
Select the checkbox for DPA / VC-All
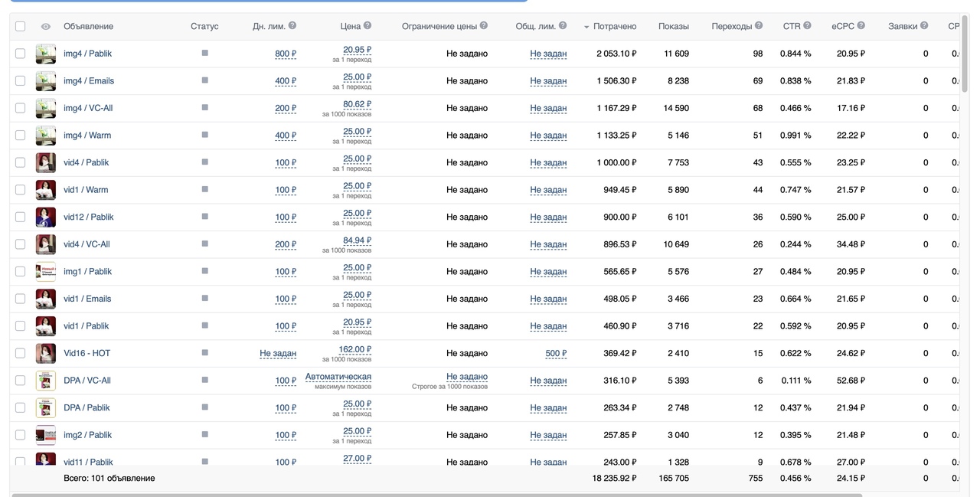(21, 380)
